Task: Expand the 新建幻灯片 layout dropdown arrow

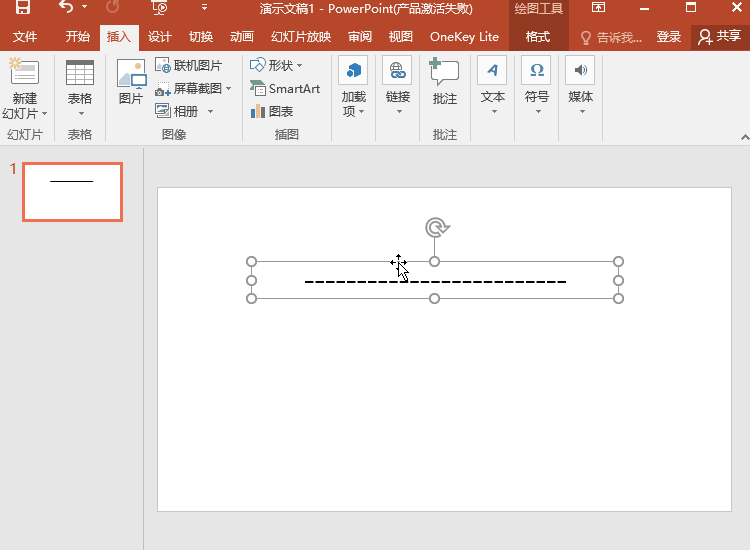Action: 44,114
